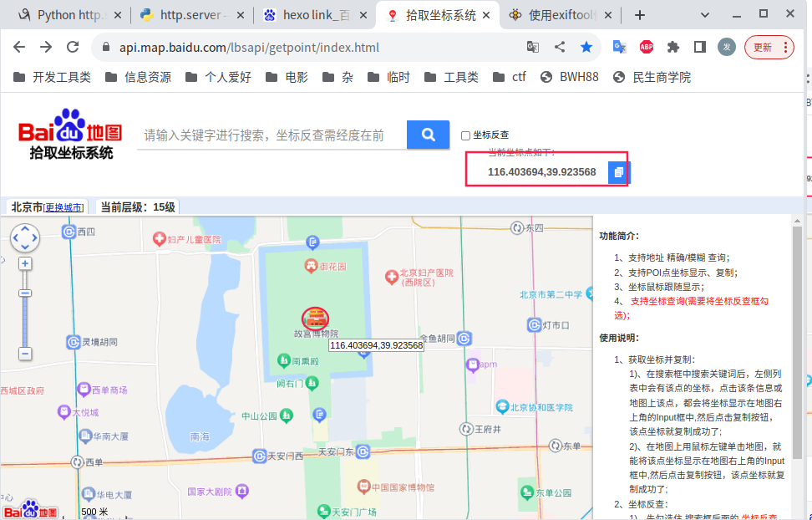Click the 金鱼胡同 subway station icon
The height and width of the screenshot is (520, 812).
(464, 339)
